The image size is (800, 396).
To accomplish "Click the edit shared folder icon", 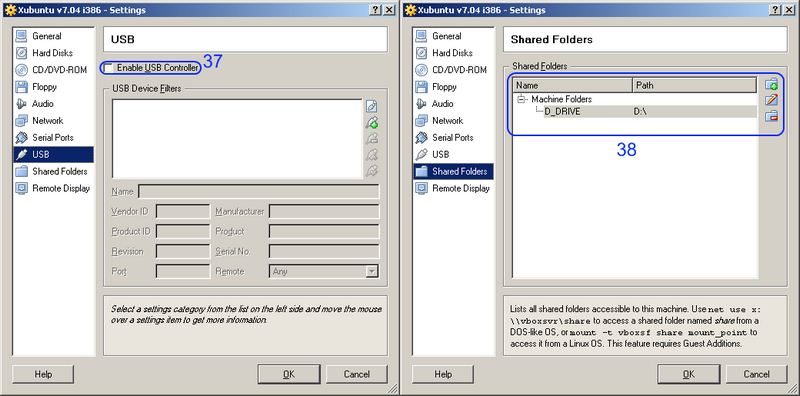I will pyautogui.click(x=771, y=100).
